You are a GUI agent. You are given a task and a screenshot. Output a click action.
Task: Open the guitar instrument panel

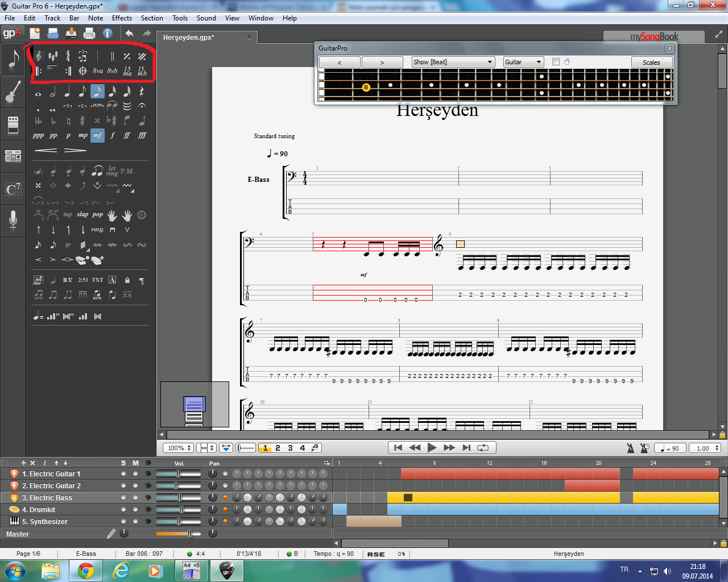pos(13,92)
